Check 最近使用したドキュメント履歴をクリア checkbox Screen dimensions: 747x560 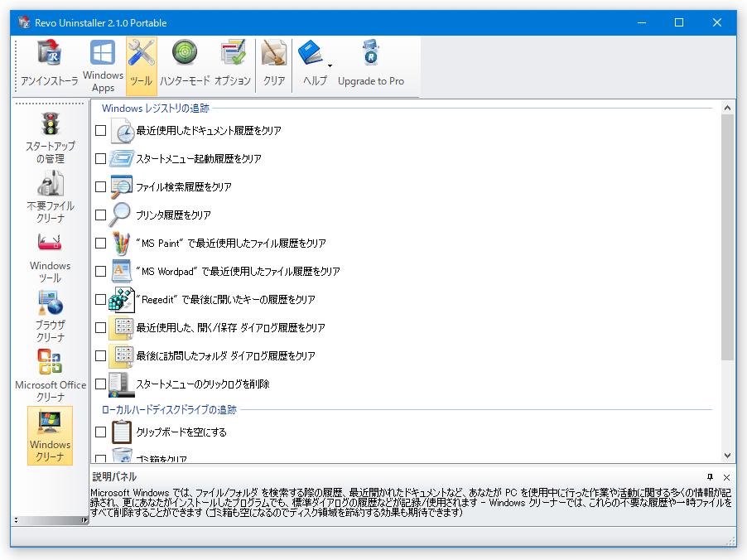100,131
